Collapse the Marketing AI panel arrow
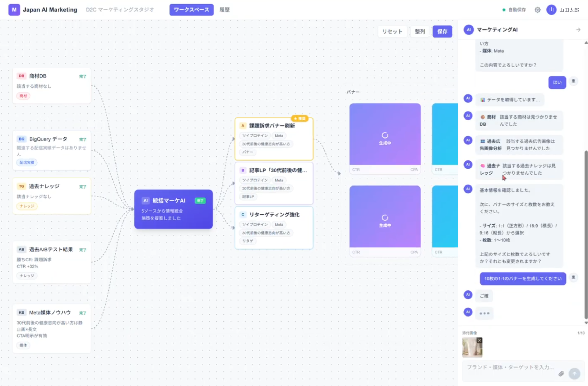Screen dimensions: 588x386 pyautogui.click(x=578, y=30)
